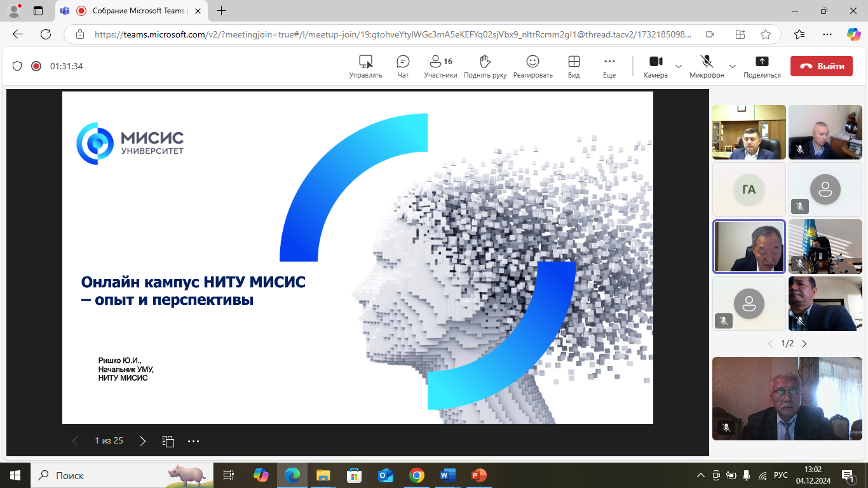Viewport: 868px width, 488px height.
Task: Leave the meeting with Выйти
Action: (822, 66)
